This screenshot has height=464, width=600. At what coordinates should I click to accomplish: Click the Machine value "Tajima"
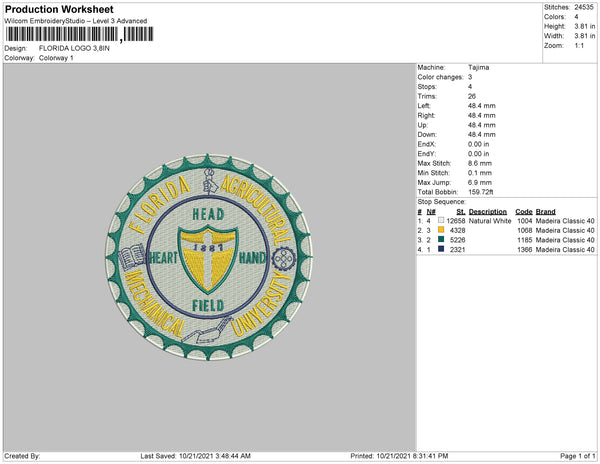pos(478,67)
